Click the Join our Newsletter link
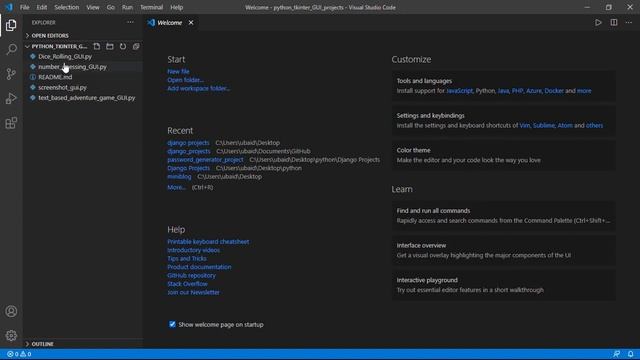The image size is (640, 360). 193,292
